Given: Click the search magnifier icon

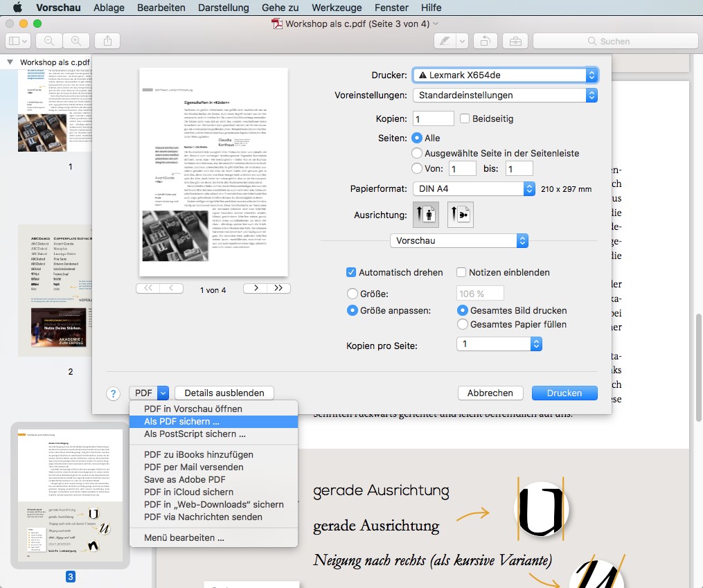Looking at the screenshot, I should coord(591,41).
